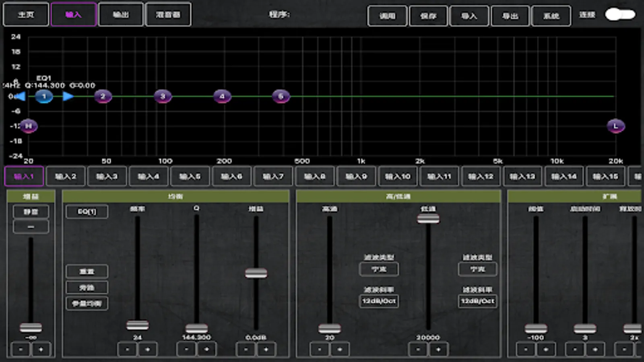Increase the 低通 frequency of 20000
The height and width of the screenshot is (362, 644).
click(x=438, y=350)
